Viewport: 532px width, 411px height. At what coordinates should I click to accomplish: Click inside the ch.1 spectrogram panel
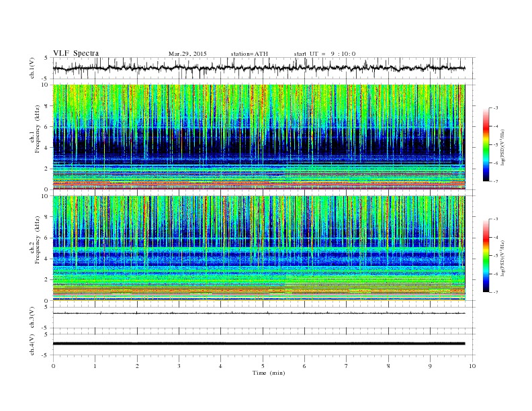pyautogui.click(x=259, y=137)
